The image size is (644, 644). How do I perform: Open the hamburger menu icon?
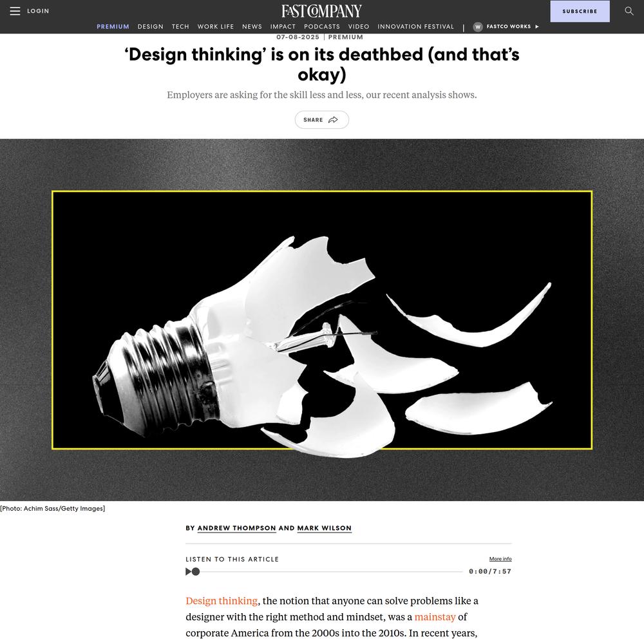(15, 11)
